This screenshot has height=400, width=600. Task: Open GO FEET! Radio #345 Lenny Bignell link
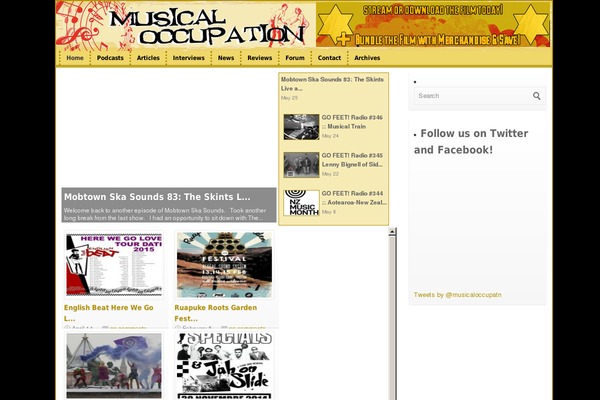[352, 160]
